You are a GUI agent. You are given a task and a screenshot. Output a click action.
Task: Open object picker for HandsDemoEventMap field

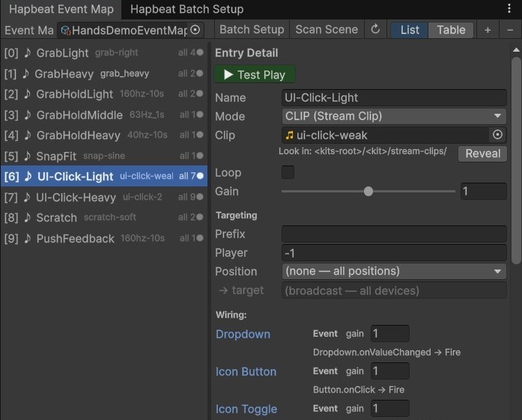point(195,30)
